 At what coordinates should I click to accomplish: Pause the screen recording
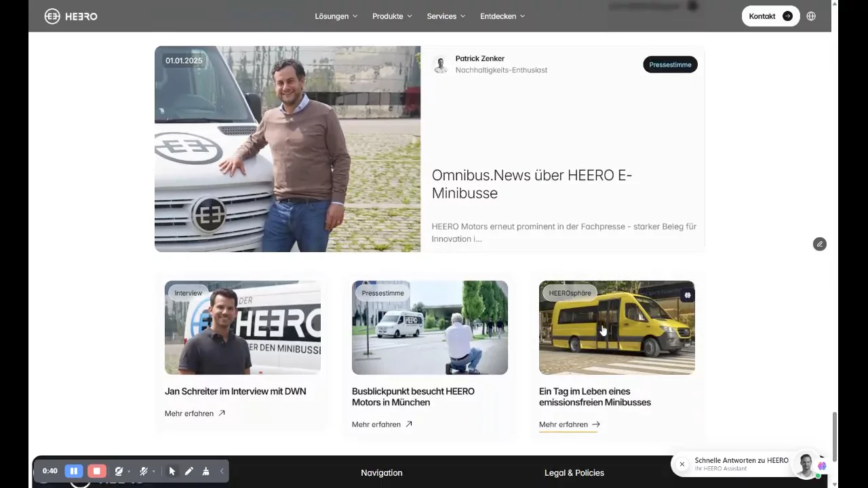click(x=74, y=471)
